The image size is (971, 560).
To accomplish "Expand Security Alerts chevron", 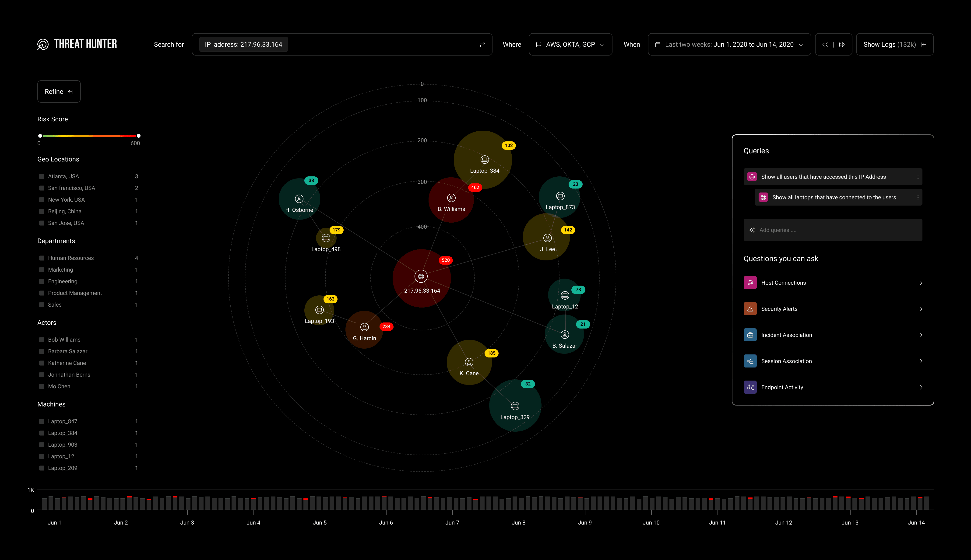I will click(x=921, y=309).
